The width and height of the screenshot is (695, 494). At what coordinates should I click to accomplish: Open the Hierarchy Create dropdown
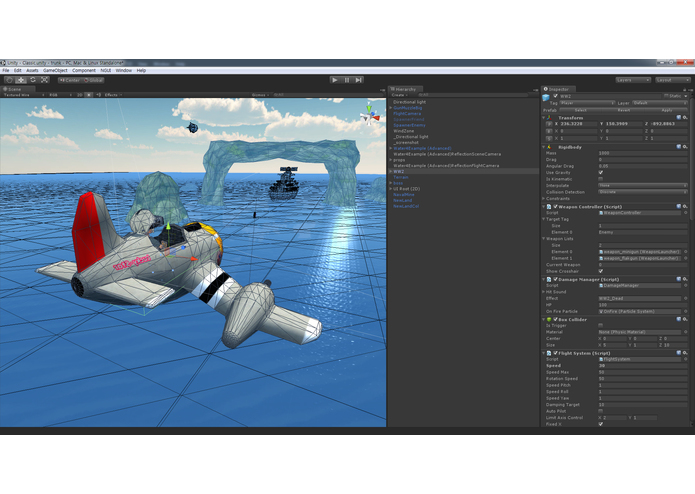coord(399,95)
